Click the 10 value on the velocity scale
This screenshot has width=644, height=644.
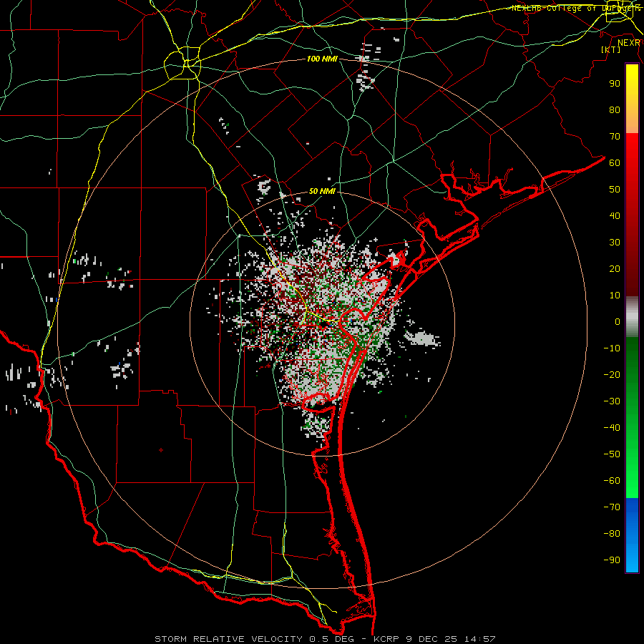tap(615, 296)
